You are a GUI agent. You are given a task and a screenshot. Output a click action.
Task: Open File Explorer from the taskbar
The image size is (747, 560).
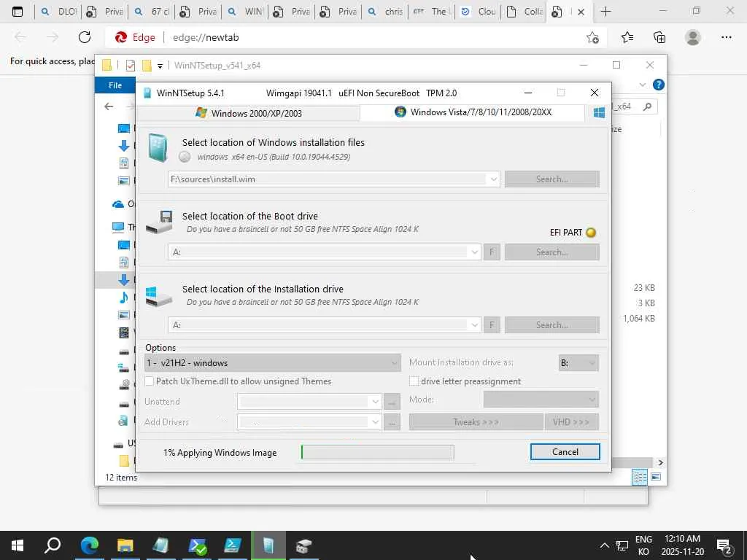(x=125, y=545)
